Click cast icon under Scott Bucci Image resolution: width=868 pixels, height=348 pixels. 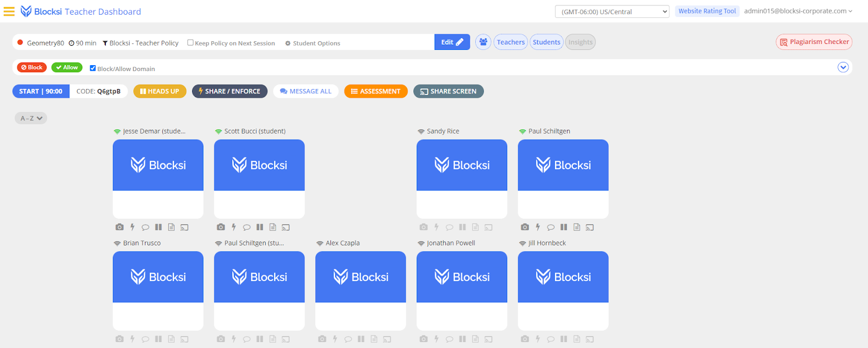click(286, 227)
